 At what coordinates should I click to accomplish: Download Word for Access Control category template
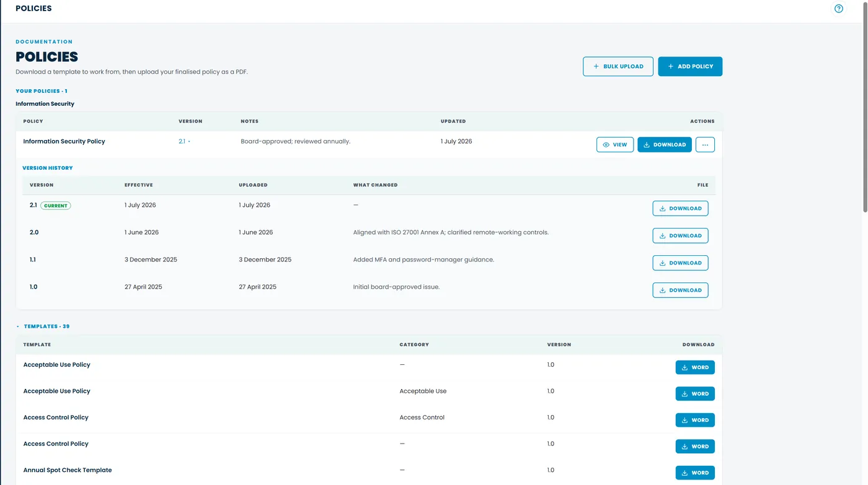tap(695, 420)
